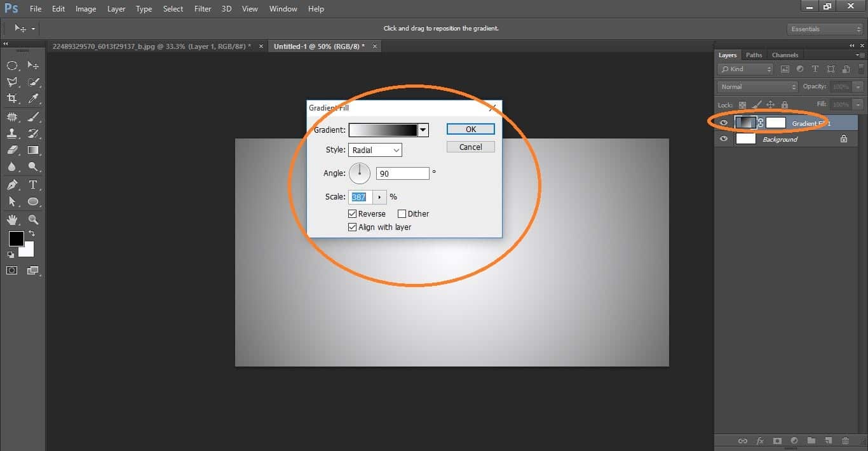Viewport: 868px width, 451px height.
Task: Open the blend mode dropdown showing Normal
Action: pyautogui.click(x=756, y=86)
